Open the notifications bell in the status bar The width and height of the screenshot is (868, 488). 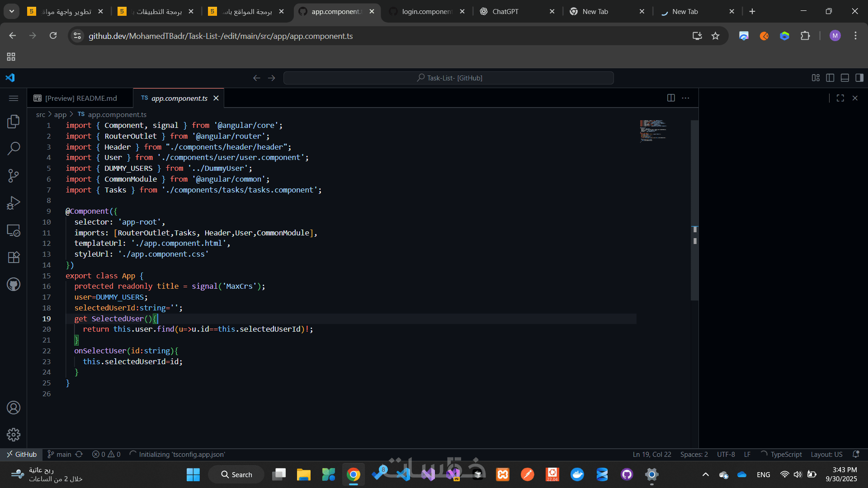click(x=857, y=454)
